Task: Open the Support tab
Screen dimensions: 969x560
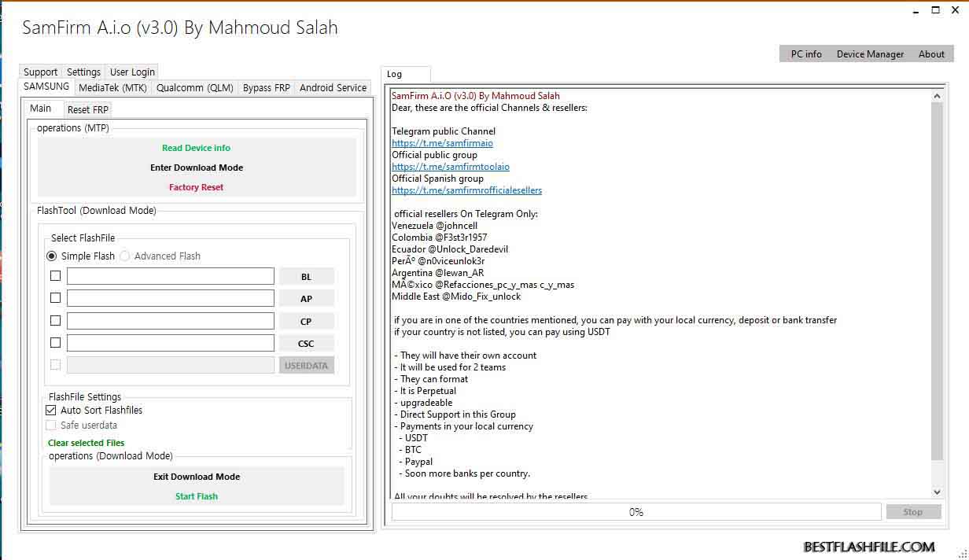Action: click(x=40, y=72)
